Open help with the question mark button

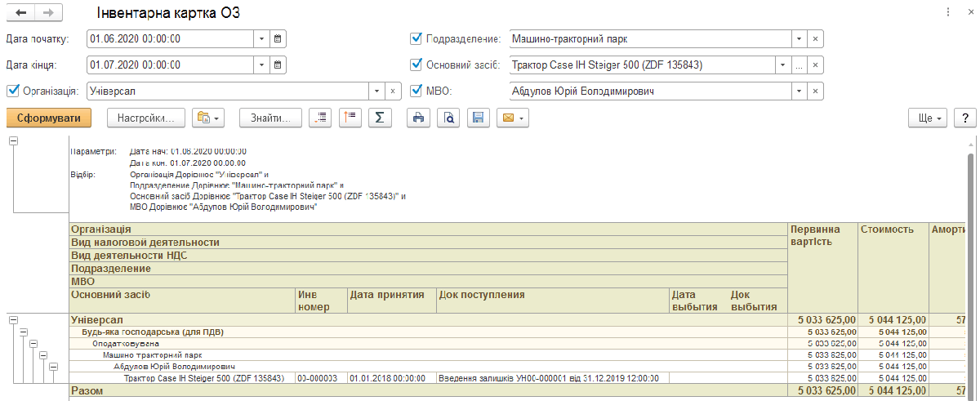(x=965, y=118)
